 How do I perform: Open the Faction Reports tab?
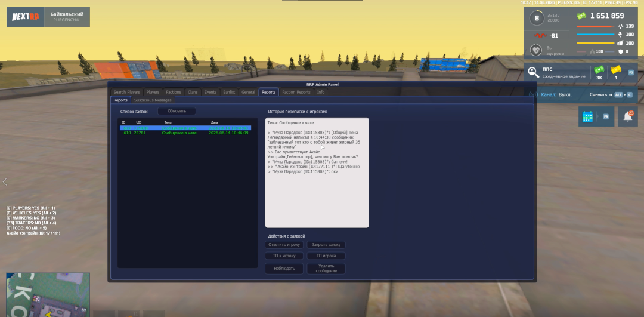(x=296, y=92)
